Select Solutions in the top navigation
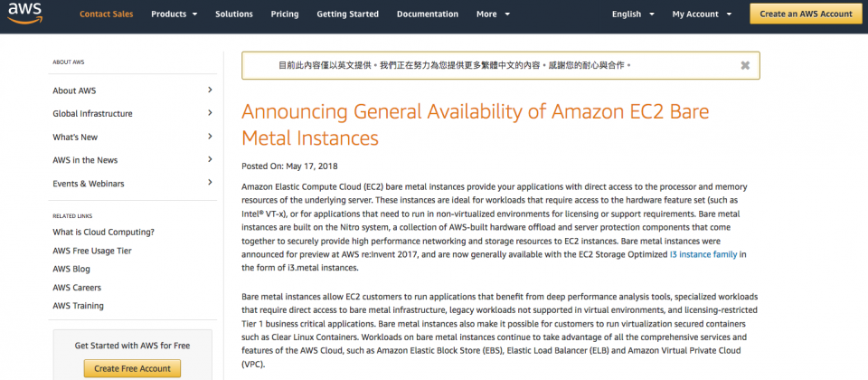The height and width of the screenshot is (380, 868). [234, 14]
